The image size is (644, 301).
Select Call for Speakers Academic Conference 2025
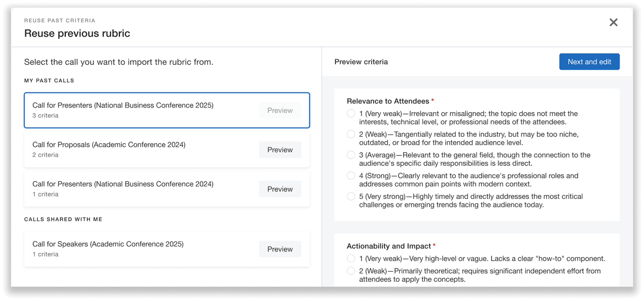(x=167, y=249)
